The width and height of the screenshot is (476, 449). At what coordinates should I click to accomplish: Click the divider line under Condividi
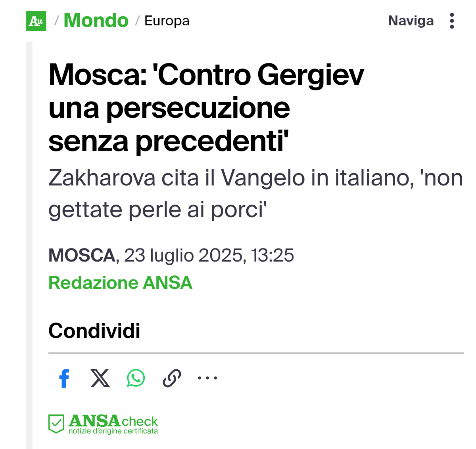point(256,353)
